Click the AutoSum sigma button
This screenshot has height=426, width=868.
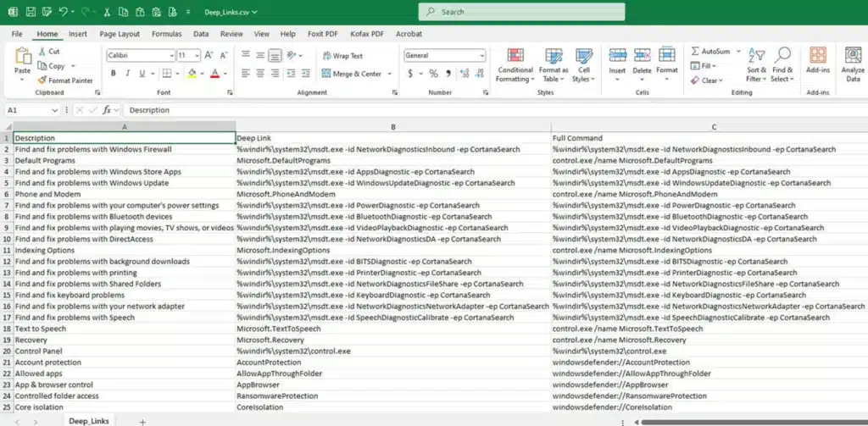click(x=710, y=52)
